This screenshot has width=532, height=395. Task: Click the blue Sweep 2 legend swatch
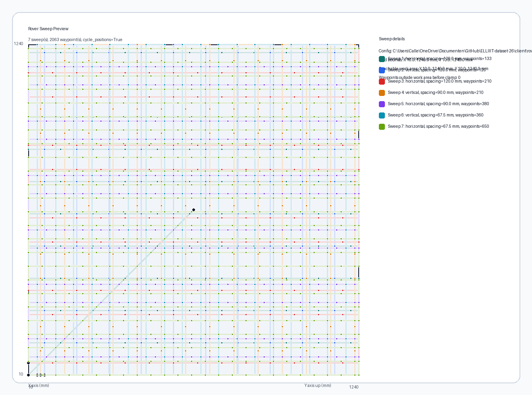click(382, 70)
